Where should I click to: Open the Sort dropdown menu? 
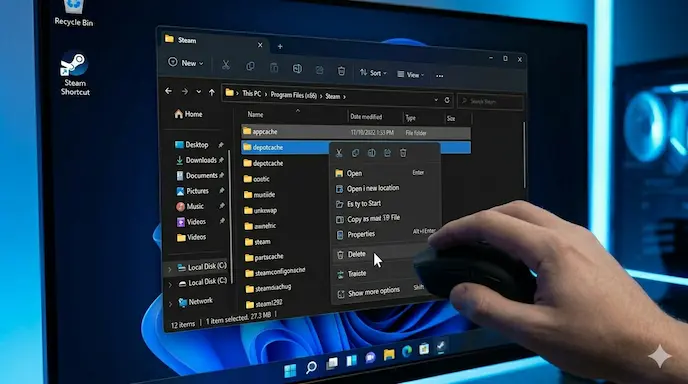click(373, 73)
